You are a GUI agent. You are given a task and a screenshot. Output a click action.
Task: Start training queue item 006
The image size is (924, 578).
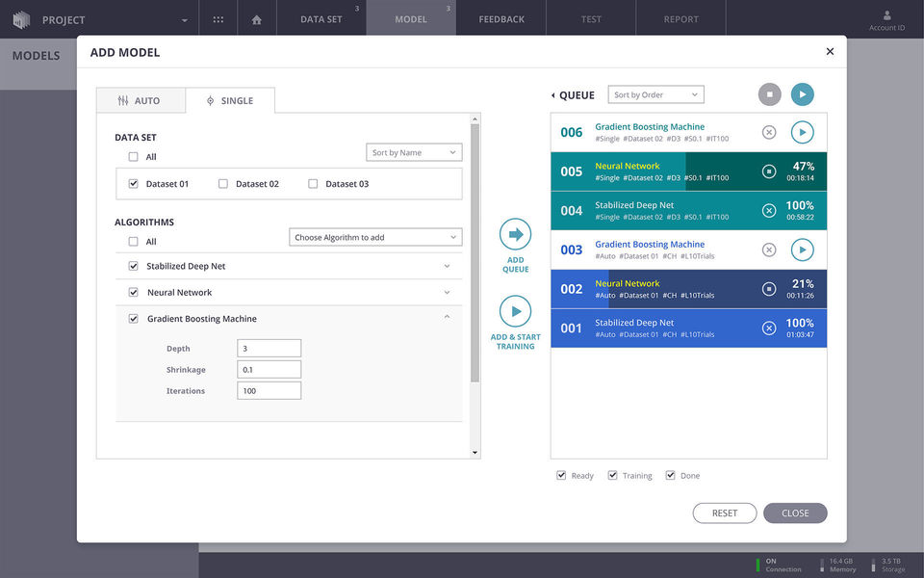(x=802, y=132)
